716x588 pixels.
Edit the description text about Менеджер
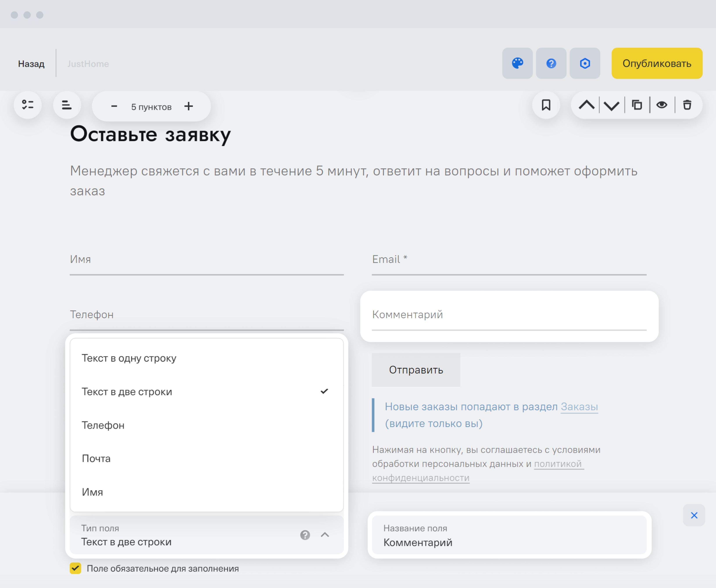point(354,181)
